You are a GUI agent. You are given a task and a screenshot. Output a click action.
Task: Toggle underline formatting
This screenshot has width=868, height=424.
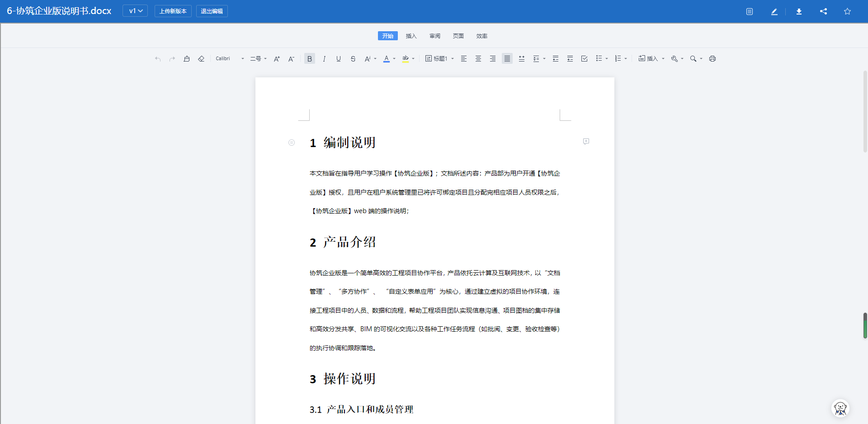(x=338, y=58)
